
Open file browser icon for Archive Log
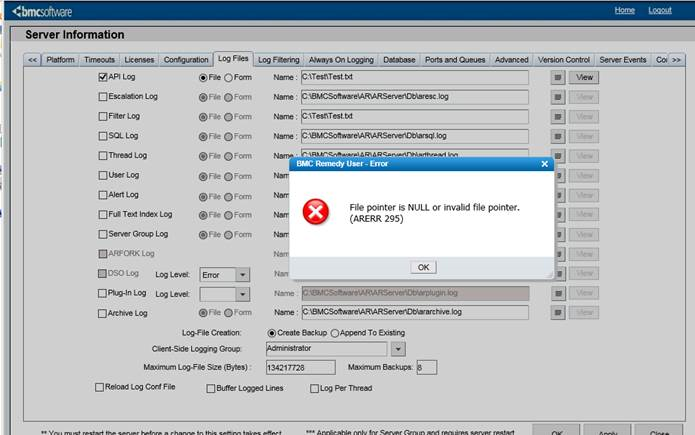(558, 313)
